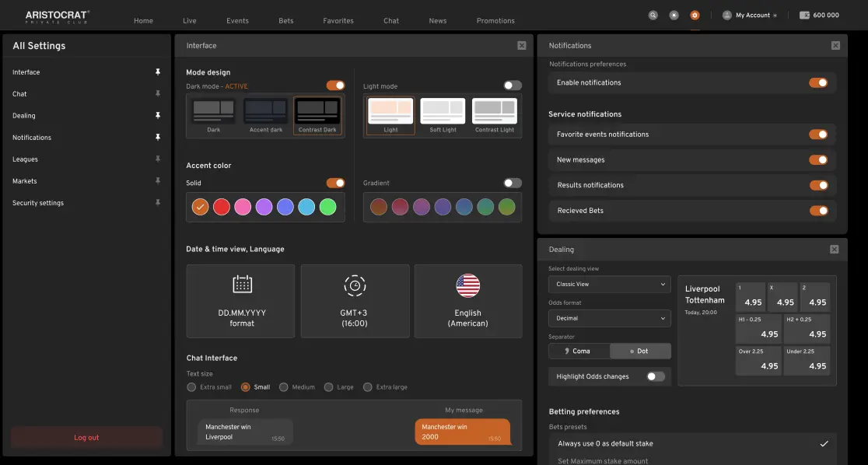Enable the Highlight Odds changes switch
This screenshot has height=465, width=868.
[x=656, y=376]
